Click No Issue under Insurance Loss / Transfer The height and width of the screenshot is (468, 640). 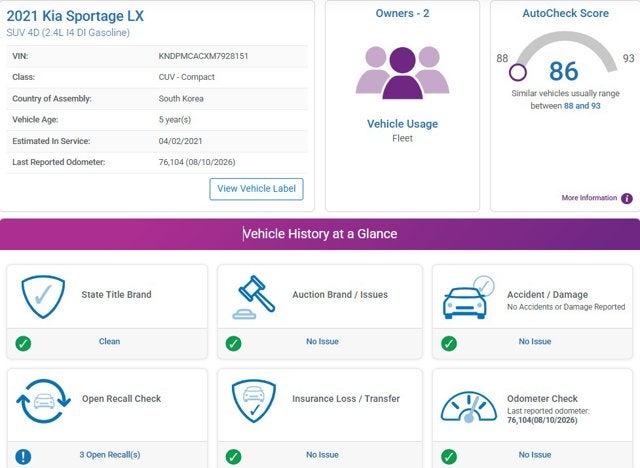point(322,455)
